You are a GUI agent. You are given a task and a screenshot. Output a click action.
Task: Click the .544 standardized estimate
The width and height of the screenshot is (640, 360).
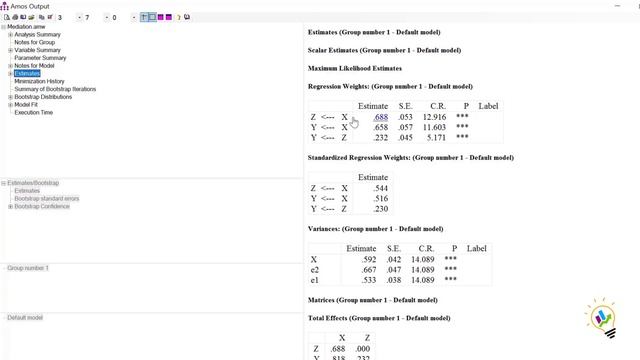(380, 189)
